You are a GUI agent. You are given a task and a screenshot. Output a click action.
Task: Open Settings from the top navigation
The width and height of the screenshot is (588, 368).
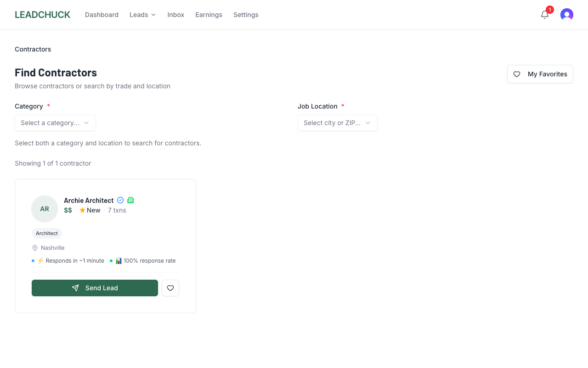246,15
